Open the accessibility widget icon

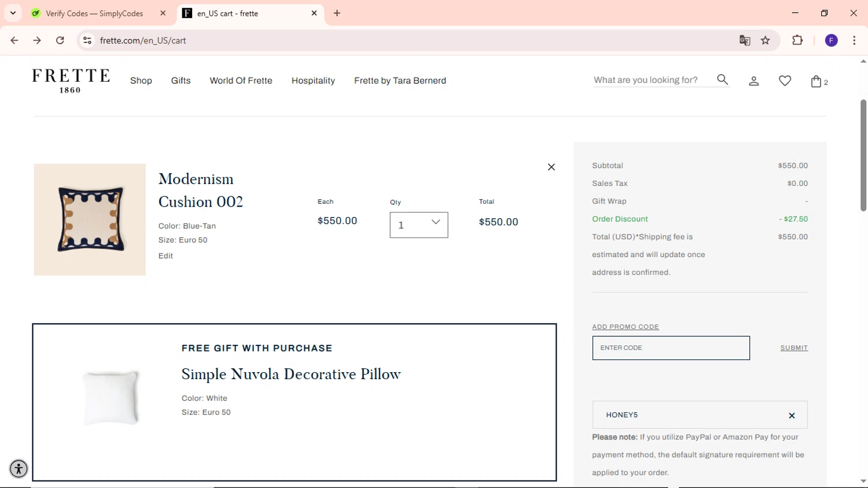[x=19, y=468]
